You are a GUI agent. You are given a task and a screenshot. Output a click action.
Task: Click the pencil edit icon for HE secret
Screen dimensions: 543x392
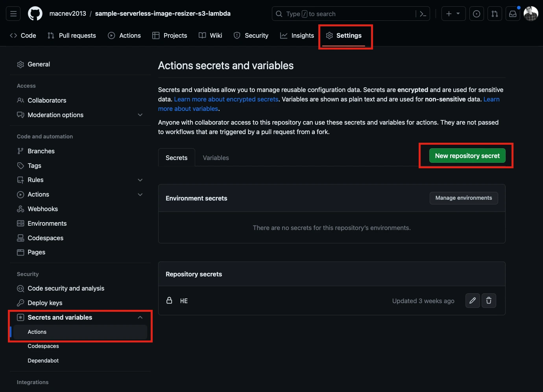473,301
